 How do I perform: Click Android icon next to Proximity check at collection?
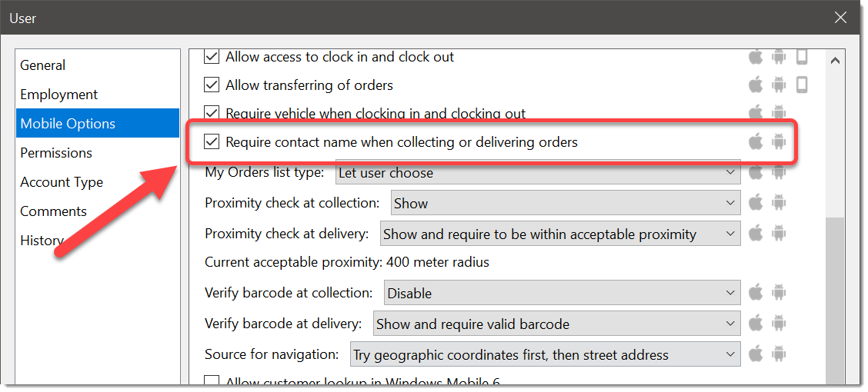click(778, 203)
